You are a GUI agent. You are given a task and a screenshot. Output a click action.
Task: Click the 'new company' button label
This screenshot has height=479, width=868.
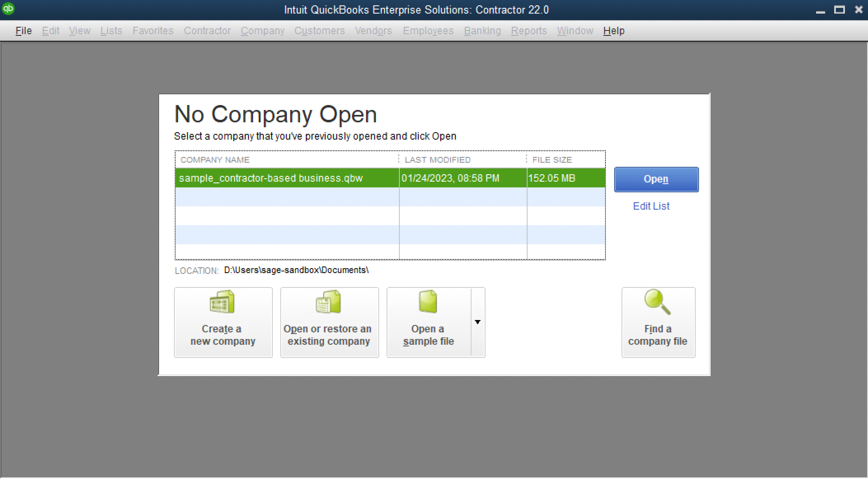223,341
